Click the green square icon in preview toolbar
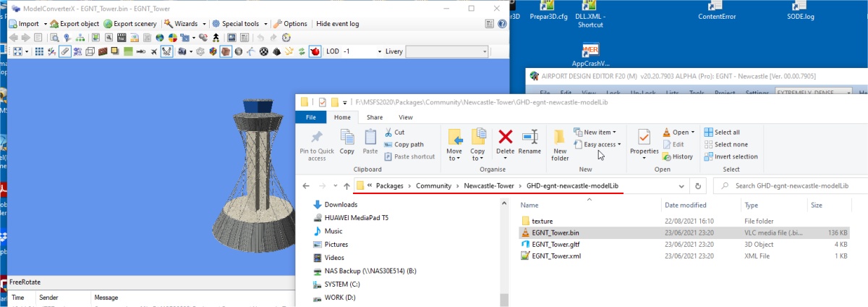The width and height of the screenshot is (868, 307). pos(128,51)
